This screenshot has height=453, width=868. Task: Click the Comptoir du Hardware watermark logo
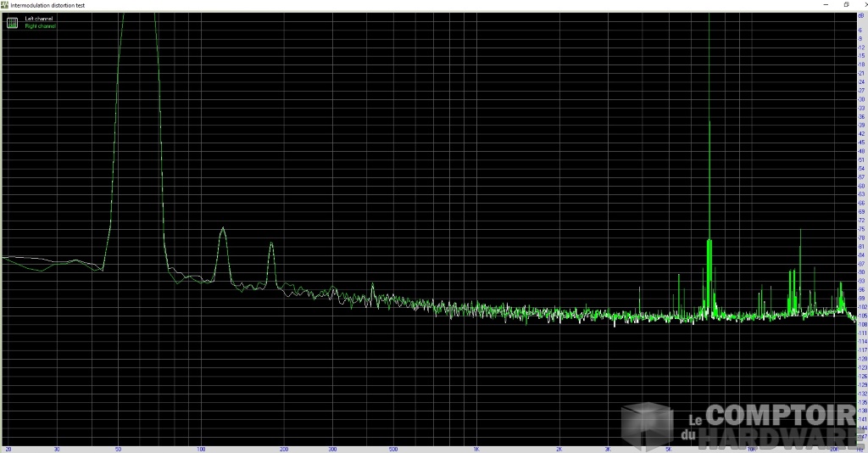click(737, 426)
